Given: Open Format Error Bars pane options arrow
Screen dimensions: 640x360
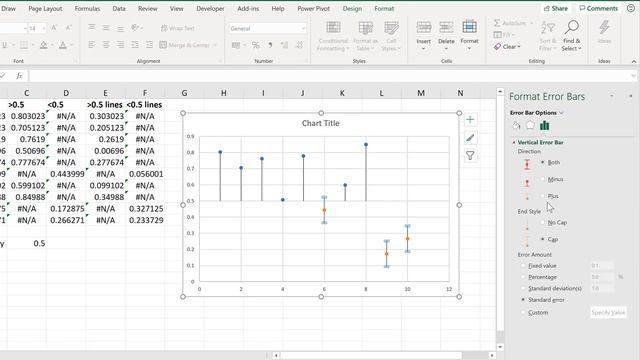Looking at the screenshot, I should click(612, 96).
